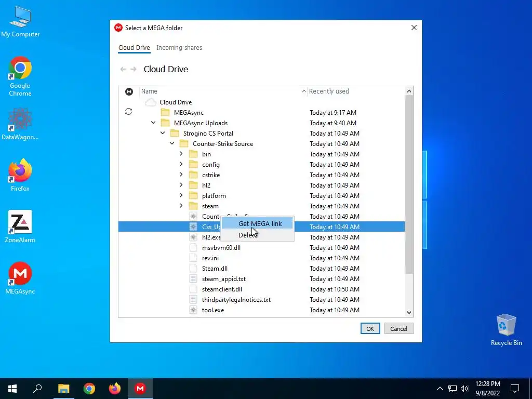Open Windows Start menu

12,389
